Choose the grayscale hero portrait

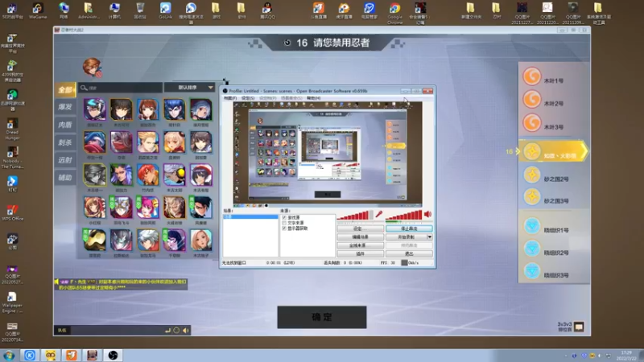click(x=94, y=175)
